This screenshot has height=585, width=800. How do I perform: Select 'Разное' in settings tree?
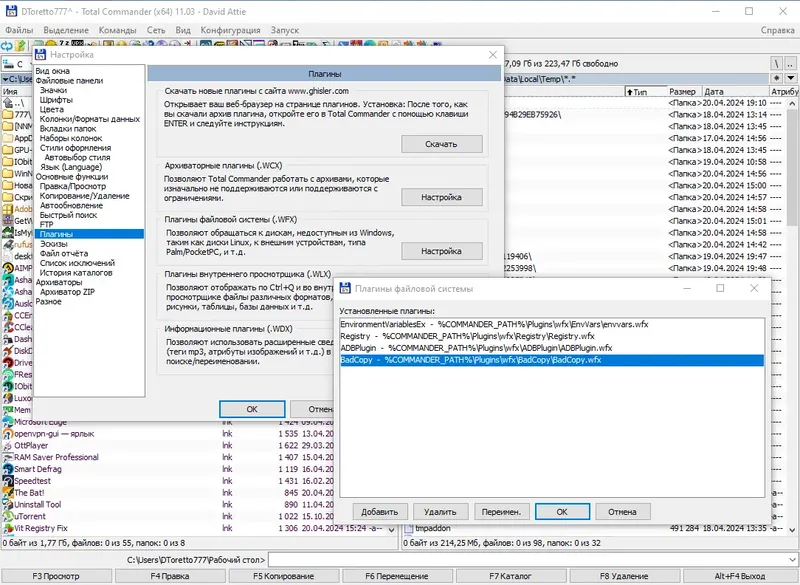[48, 301]
